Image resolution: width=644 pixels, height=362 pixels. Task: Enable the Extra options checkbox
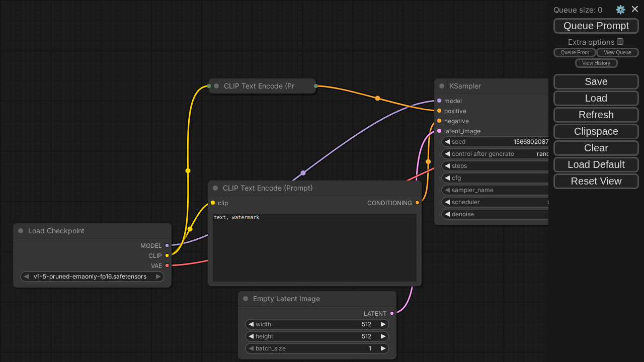click(620, 42)
